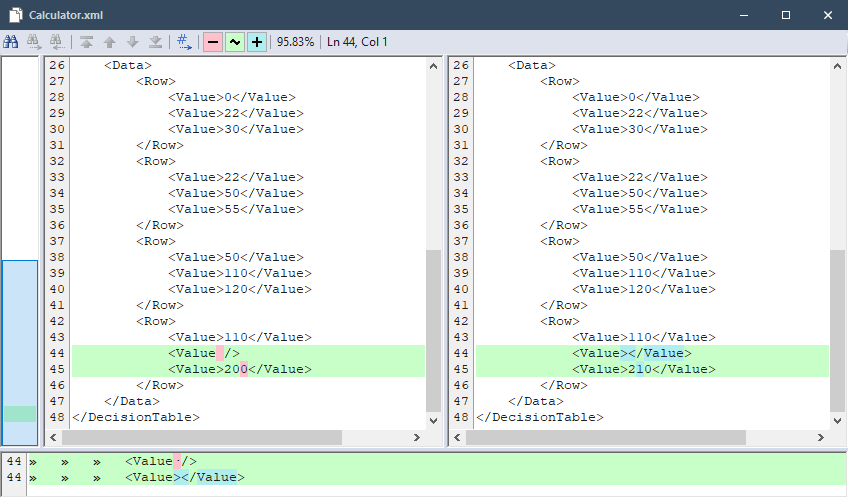The height and width of the screenshot is (498, 848).
Task: Click line number 44 in left pane gutter
Action: coord(57,353)
